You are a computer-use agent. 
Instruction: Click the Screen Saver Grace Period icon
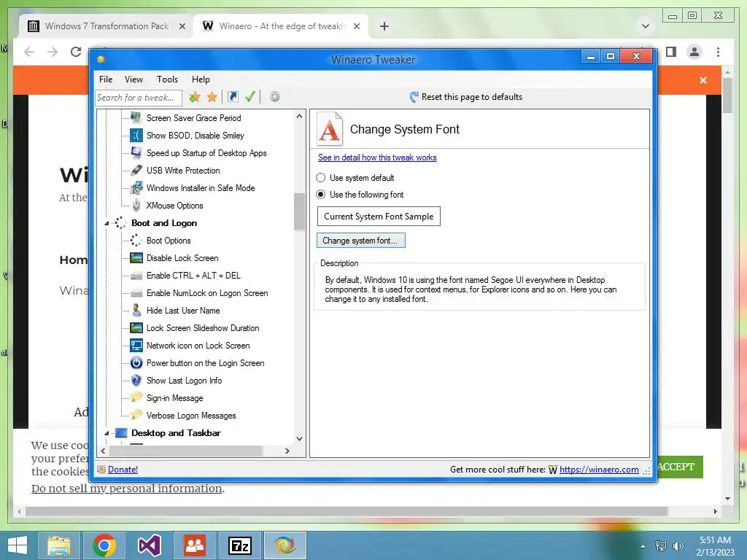point(136,117)
